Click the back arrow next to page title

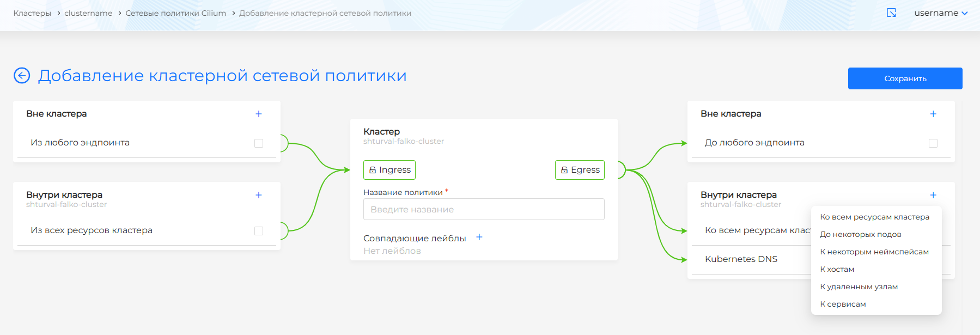[22, 76]
